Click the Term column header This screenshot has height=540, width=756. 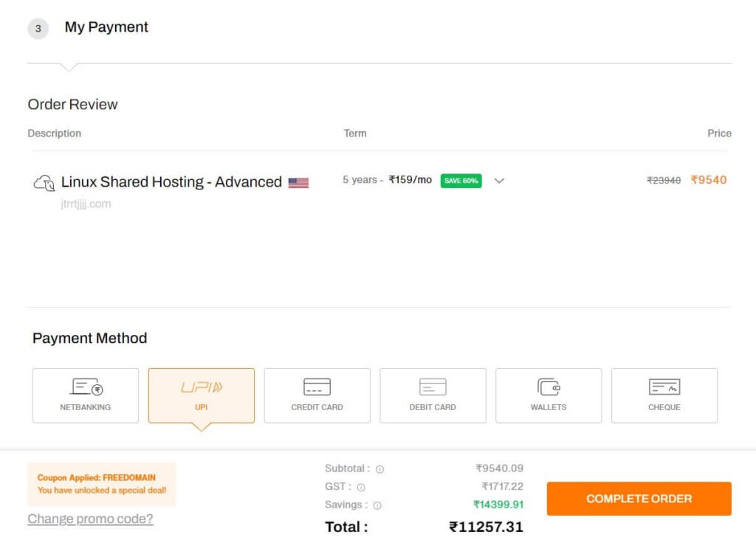pos(355,134)
